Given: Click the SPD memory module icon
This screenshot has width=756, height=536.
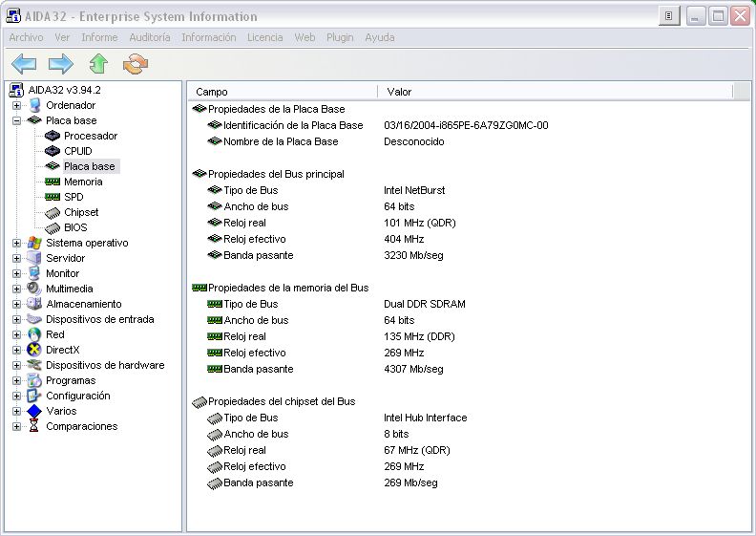Looking at the screenshot, I should [52, 198].
